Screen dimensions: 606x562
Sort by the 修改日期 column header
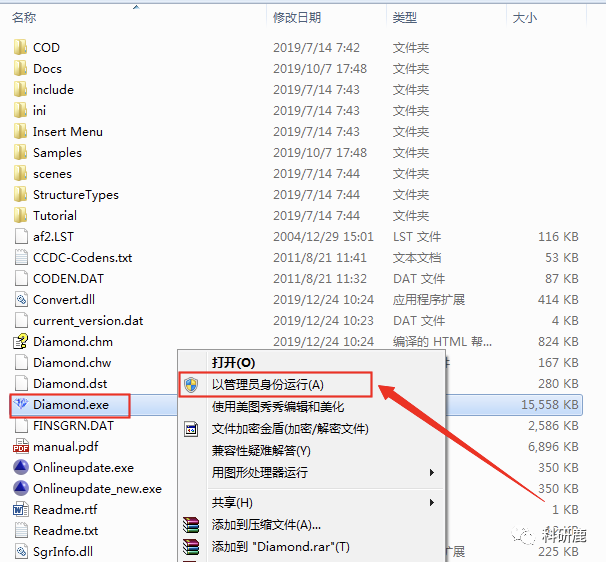click(x=297, y=18)
